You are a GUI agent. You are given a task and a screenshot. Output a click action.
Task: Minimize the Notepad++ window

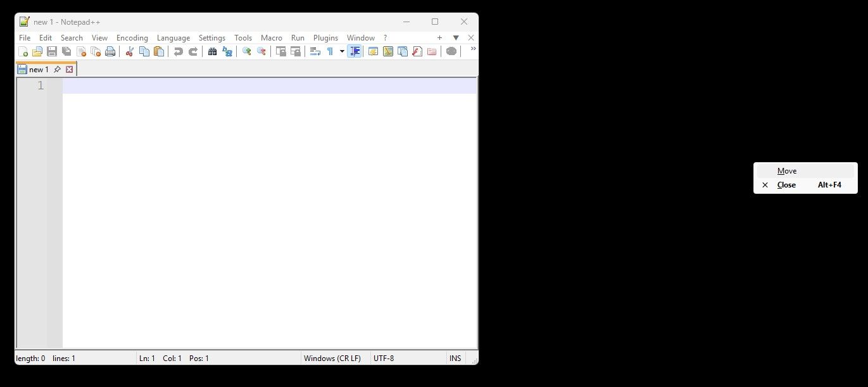tap(406, 22)
